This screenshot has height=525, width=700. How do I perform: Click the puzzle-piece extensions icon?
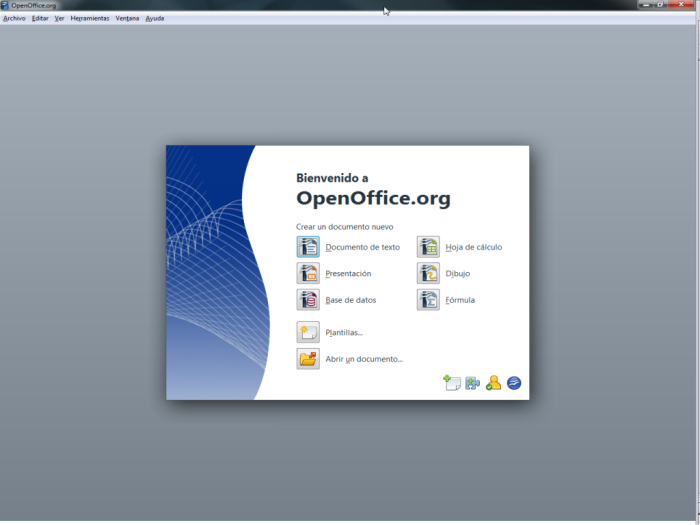pyautogui.click(x=472, y=383)
